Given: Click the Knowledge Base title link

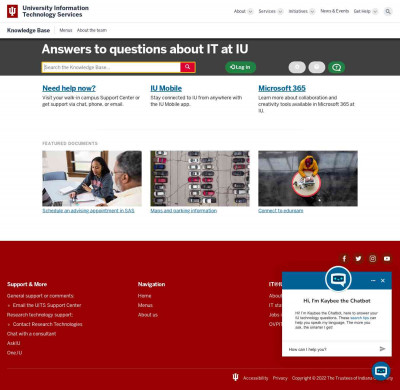Looking at the screenshot, I should point(28,30).
